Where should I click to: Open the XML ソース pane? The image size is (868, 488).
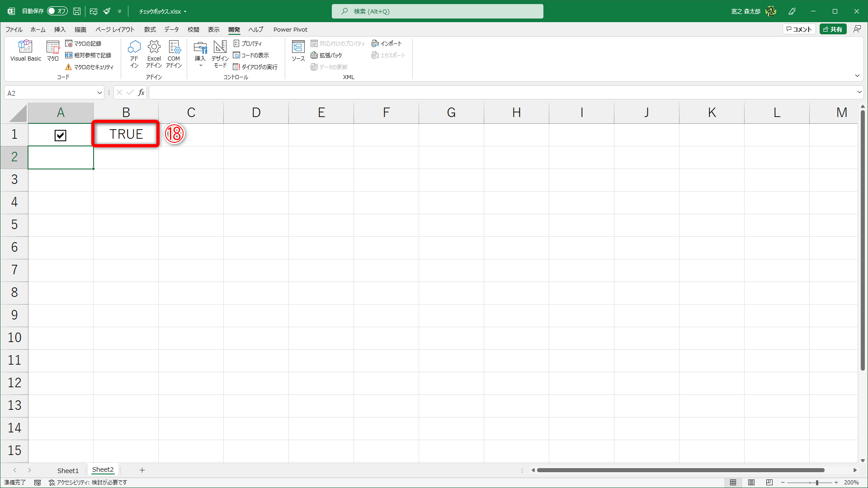pyautogui.click(x=298, y=51)
